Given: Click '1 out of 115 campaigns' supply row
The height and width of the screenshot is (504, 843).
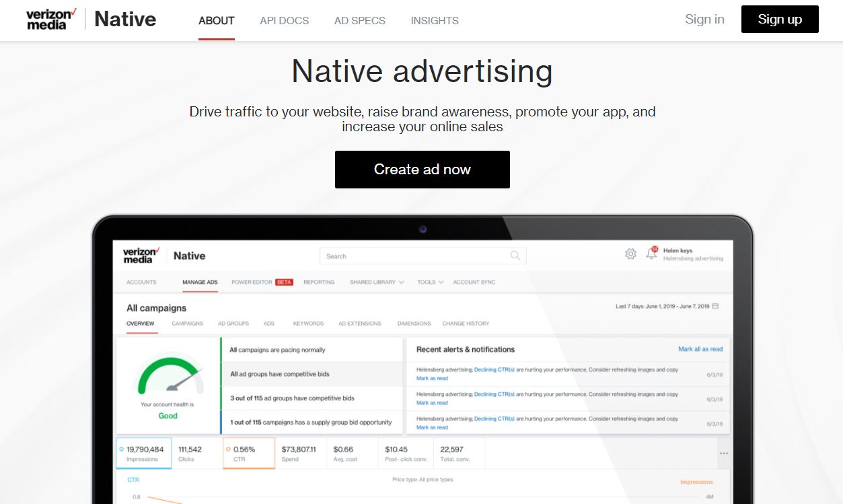Looking at the screenshot, I should (311, 423).
